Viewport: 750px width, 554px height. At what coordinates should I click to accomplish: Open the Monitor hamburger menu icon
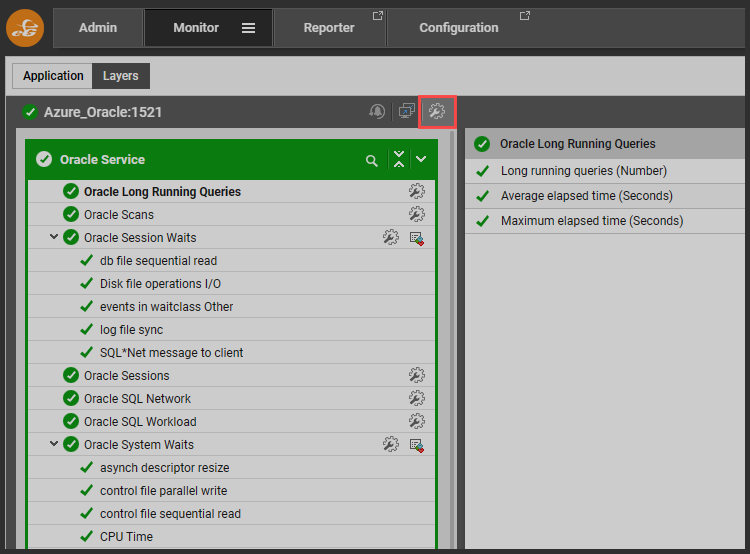tap(248, 28)
